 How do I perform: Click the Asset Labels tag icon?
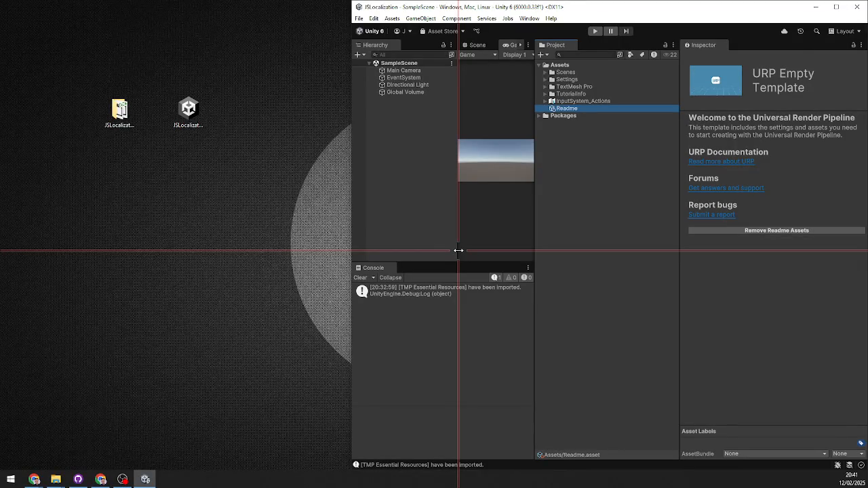[x=861, y=443]
